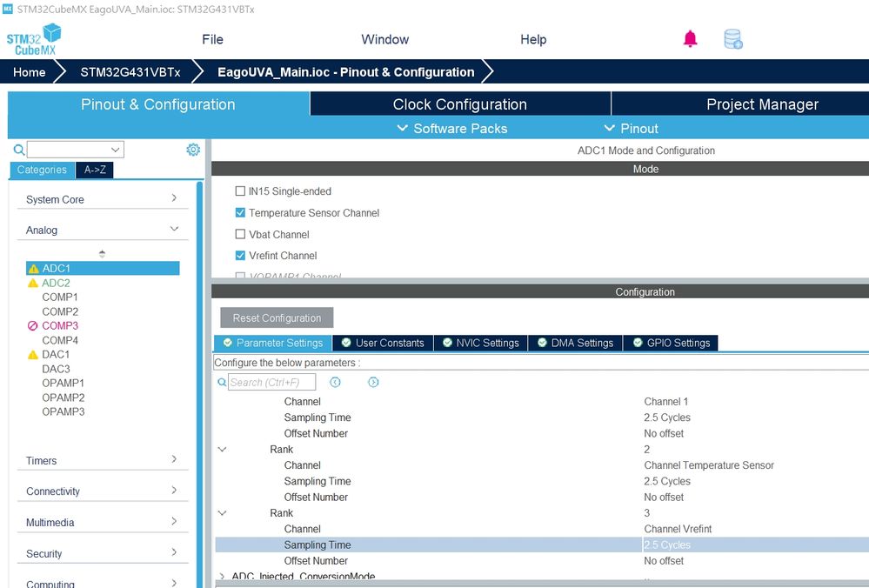Expand ADC_Injected_ConversionMode section
Screen dimensions: 869x588
point(222,577)
